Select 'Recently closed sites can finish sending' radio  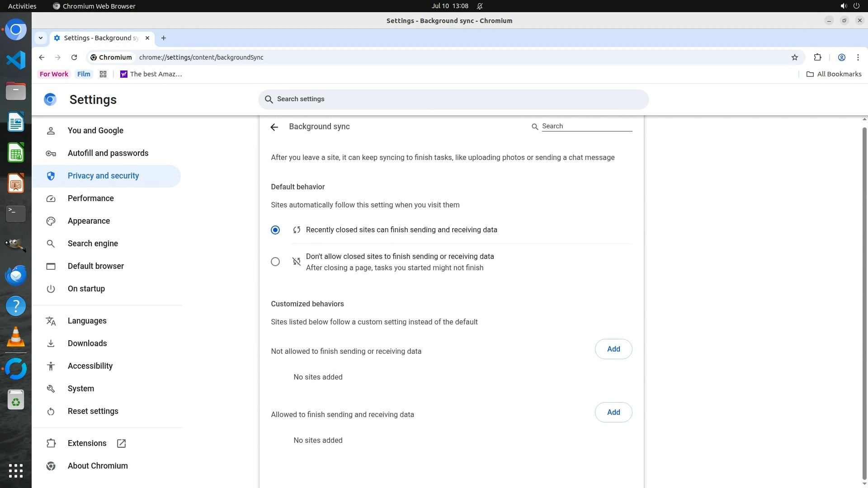click(275, 230)
